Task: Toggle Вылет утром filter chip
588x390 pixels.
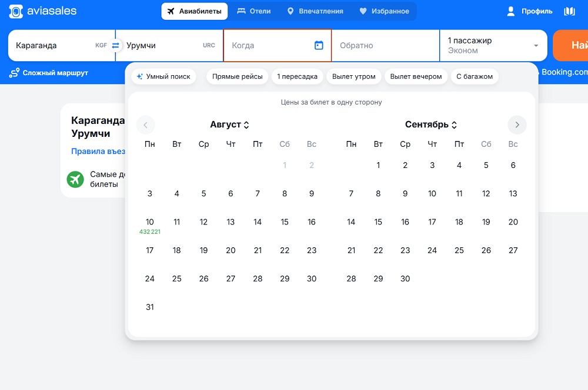Action: (x=354, y=76)
